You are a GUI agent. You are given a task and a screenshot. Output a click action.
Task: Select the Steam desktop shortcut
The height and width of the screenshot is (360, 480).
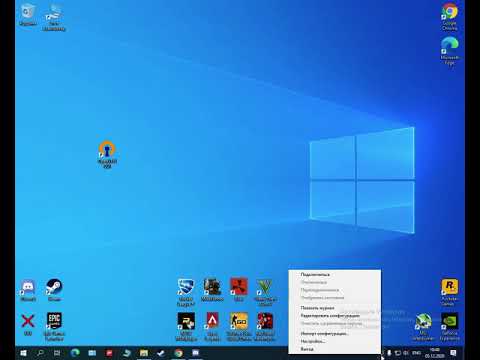(x=54, y=290)
